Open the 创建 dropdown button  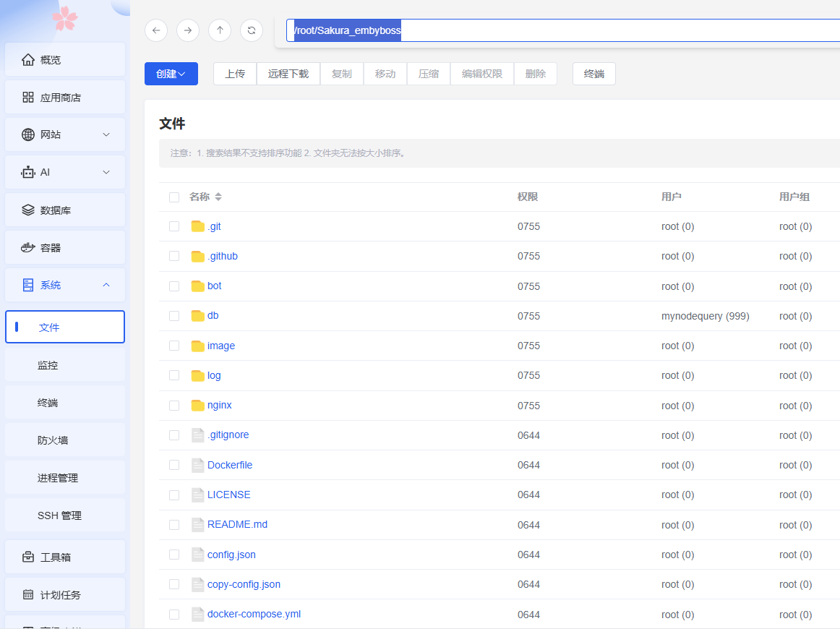171,74
